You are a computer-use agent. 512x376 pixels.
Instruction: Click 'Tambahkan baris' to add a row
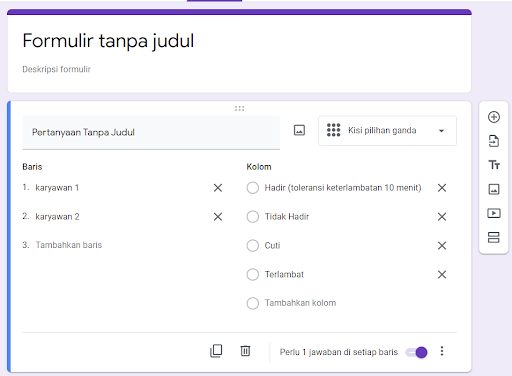click(x=69, y=245)
